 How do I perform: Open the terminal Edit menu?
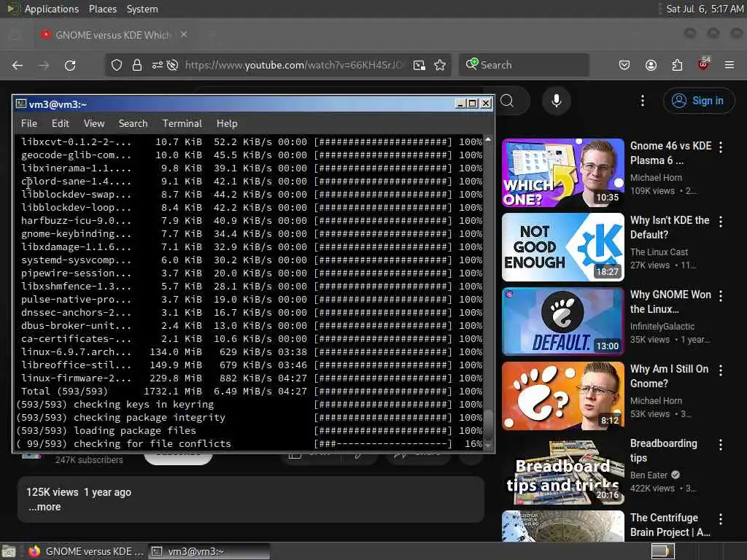point(61,124)
